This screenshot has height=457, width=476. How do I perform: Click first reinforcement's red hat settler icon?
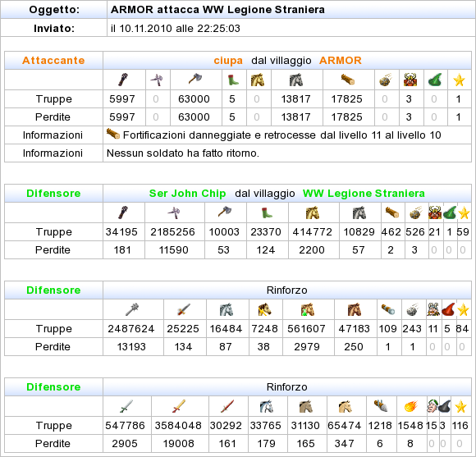449,309
